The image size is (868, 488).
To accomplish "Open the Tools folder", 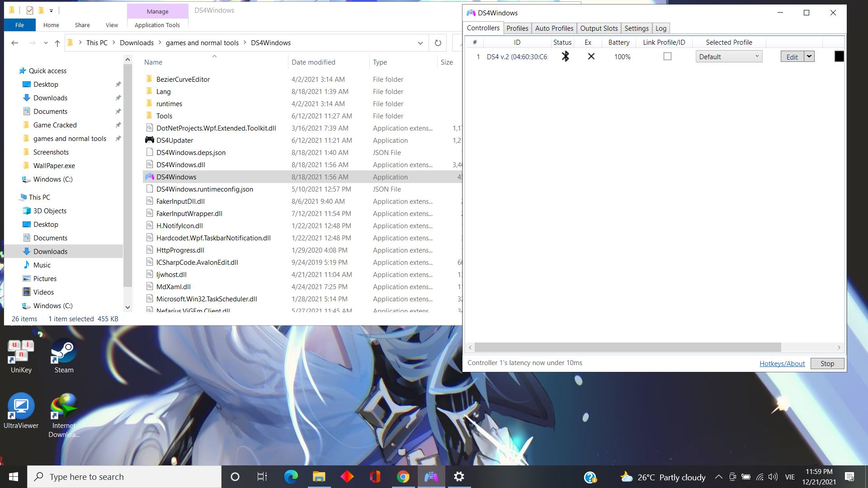I will [x=164, y=116].
